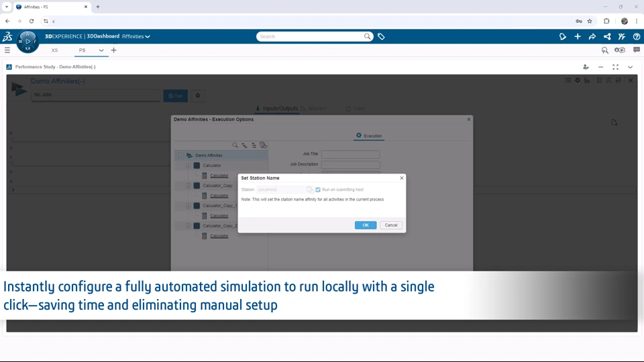This screenshot has width=644, height=362.
Task: Click the Station name field
Action: click(281, 190)
